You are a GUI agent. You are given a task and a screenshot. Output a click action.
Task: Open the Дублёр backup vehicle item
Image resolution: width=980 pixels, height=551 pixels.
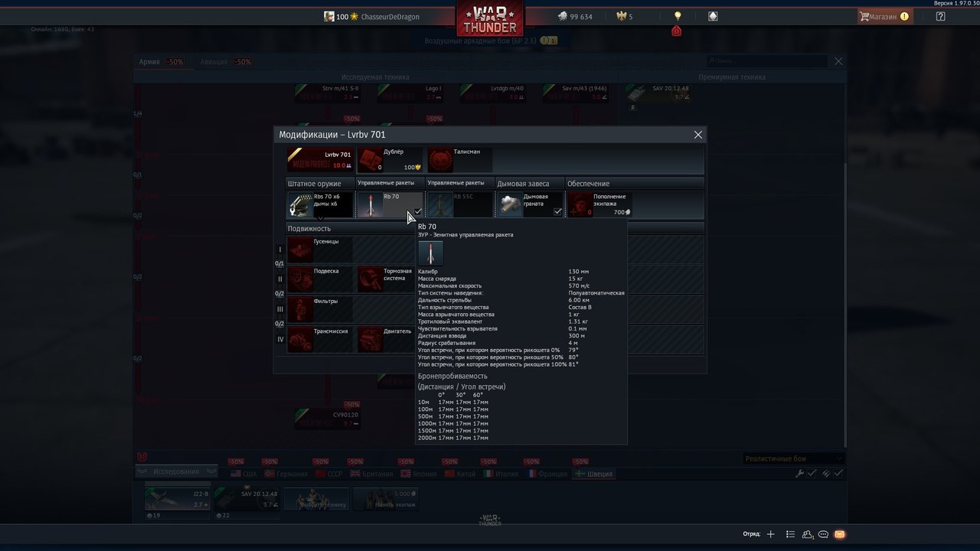390,160
